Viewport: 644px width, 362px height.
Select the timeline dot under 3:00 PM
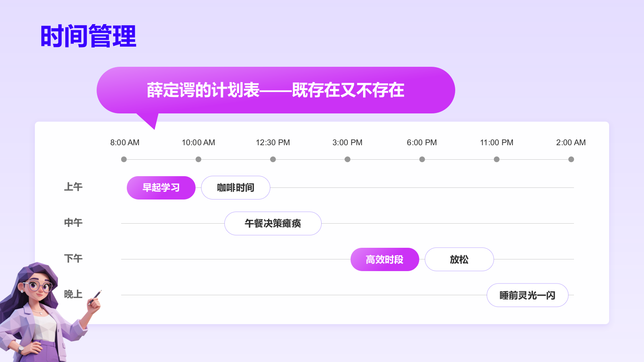tap(347, 159)
